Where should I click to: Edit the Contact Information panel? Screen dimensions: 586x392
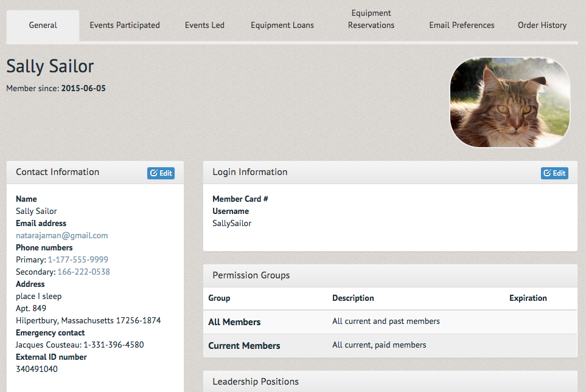[x=161, y=173]
